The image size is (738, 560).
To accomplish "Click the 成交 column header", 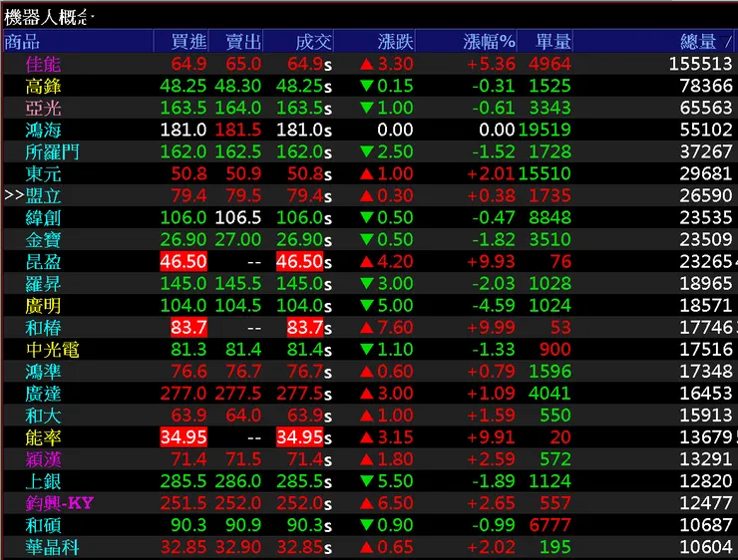I will (x=298, y=42).
